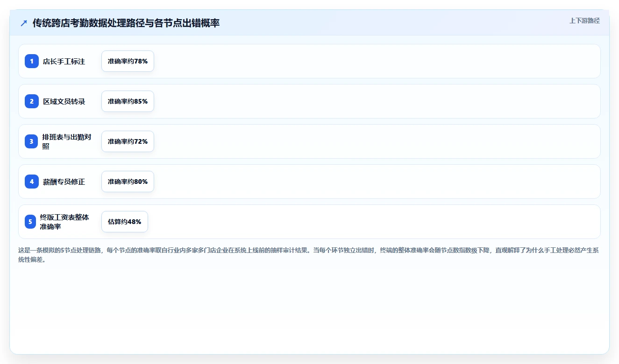The width and height of the screenshot is (619, 364).
Task: Select the 准确率约85% chip
Action: 128,101
